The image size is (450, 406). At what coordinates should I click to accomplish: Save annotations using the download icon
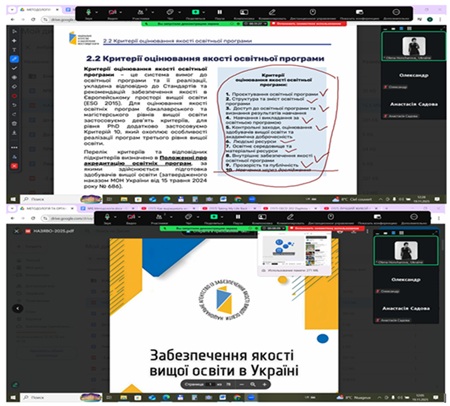click(x=14, y=133)
